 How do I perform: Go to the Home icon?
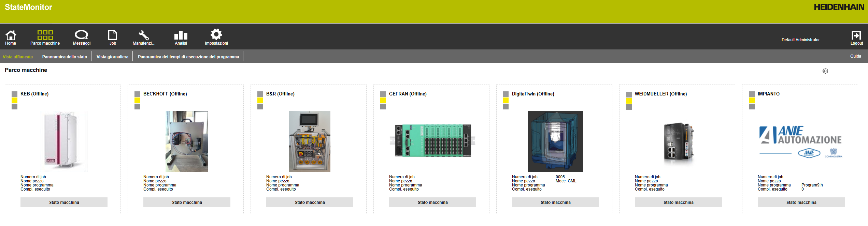tap(11, 35)
